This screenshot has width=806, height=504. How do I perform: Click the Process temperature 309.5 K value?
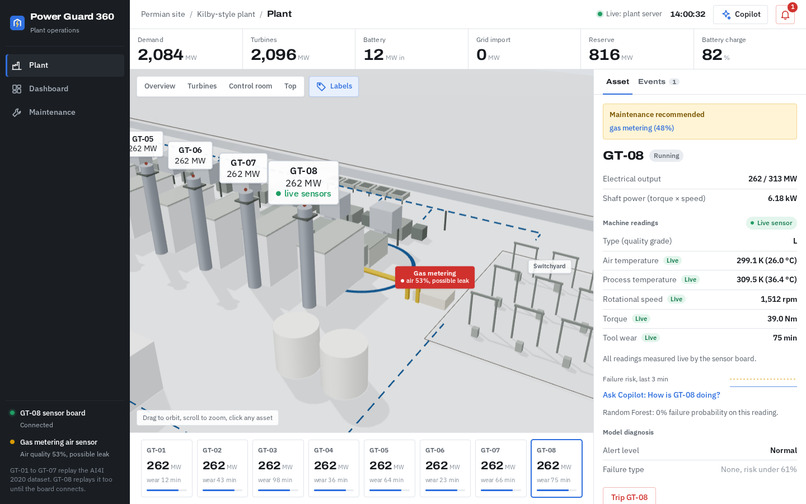tap(766, 280)
